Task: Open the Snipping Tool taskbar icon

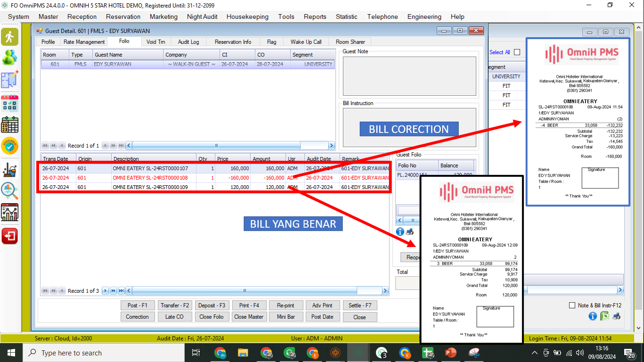Action: coord(474,353)
